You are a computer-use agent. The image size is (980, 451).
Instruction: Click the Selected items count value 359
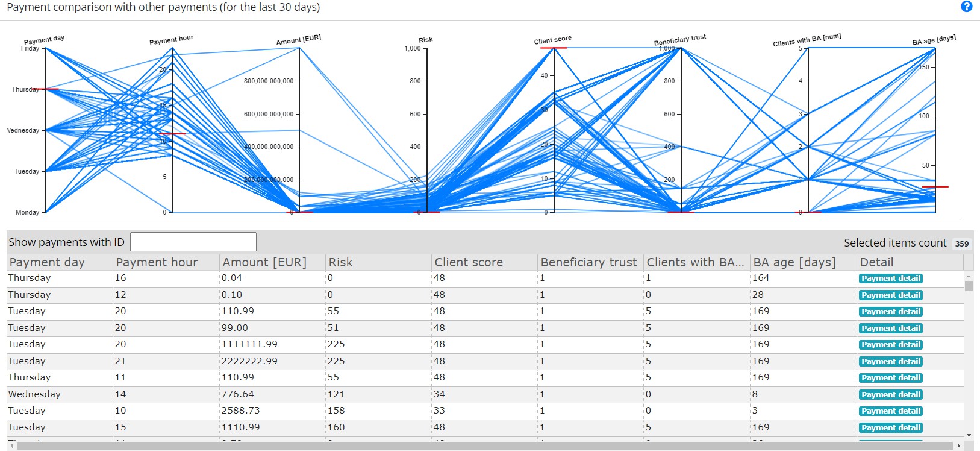[x=962, y=244]
